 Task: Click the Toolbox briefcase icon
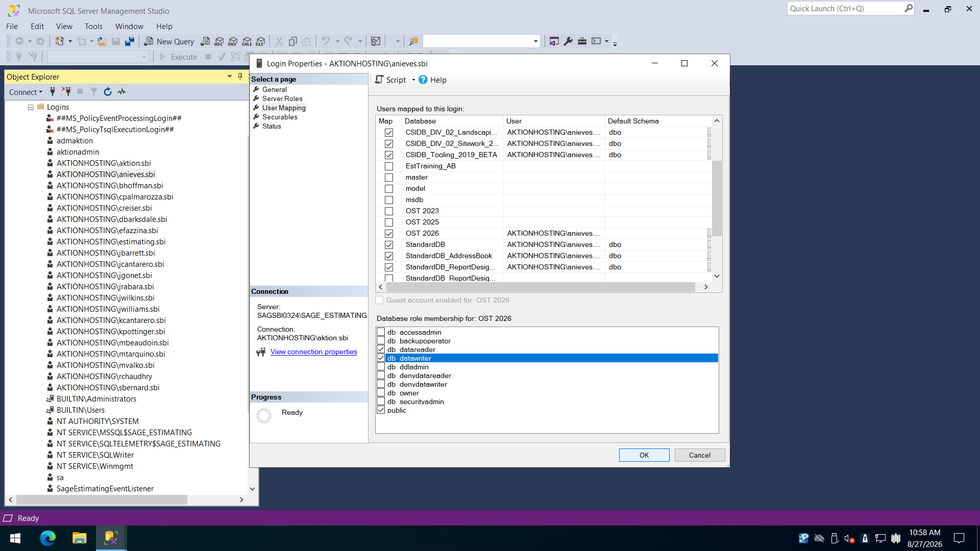coord(582,41)
